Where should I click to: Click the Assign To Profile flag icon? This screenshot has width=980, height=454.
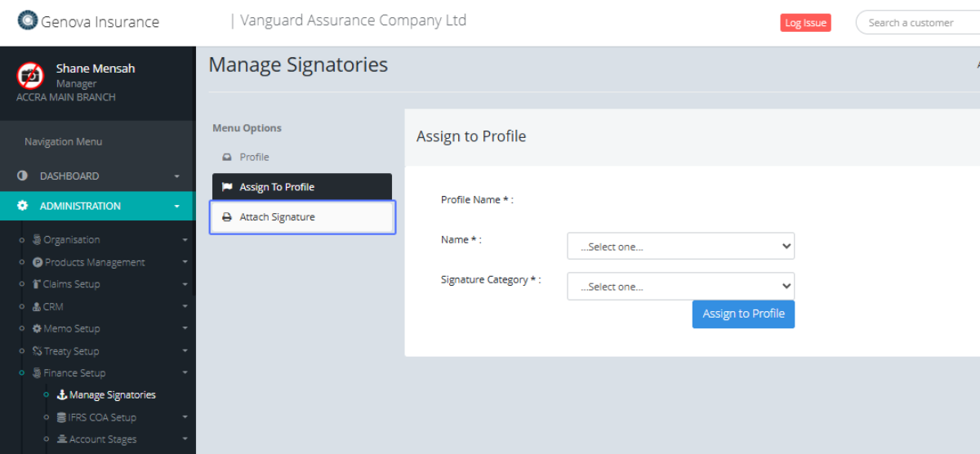coord(227,187)
